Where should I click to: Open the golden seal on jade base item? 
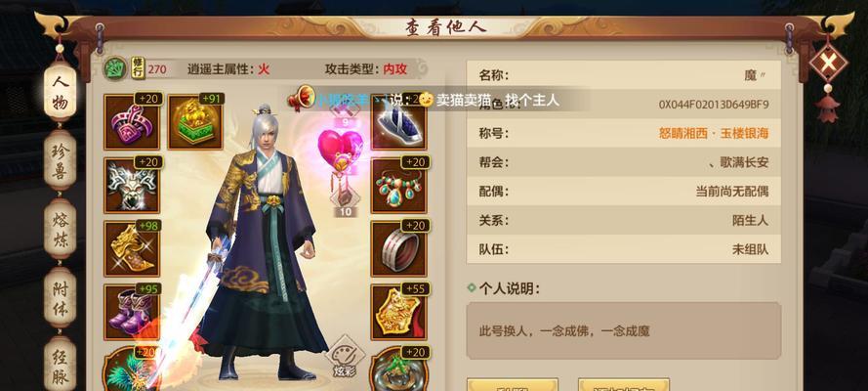pyautogui.click(x=195, y=122)
